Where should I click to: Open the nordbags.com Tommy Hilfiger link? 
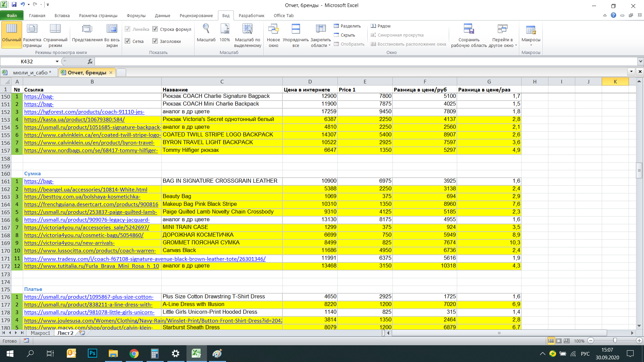pyautogui.click(x=91, y=150)
